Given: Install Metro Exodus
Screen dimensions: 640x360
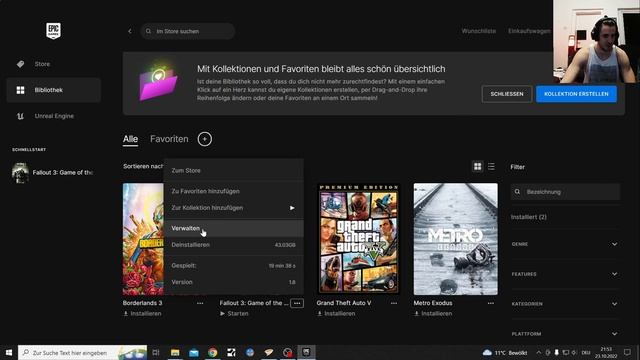Looking at the screenshot, I should tap(433, 313).
